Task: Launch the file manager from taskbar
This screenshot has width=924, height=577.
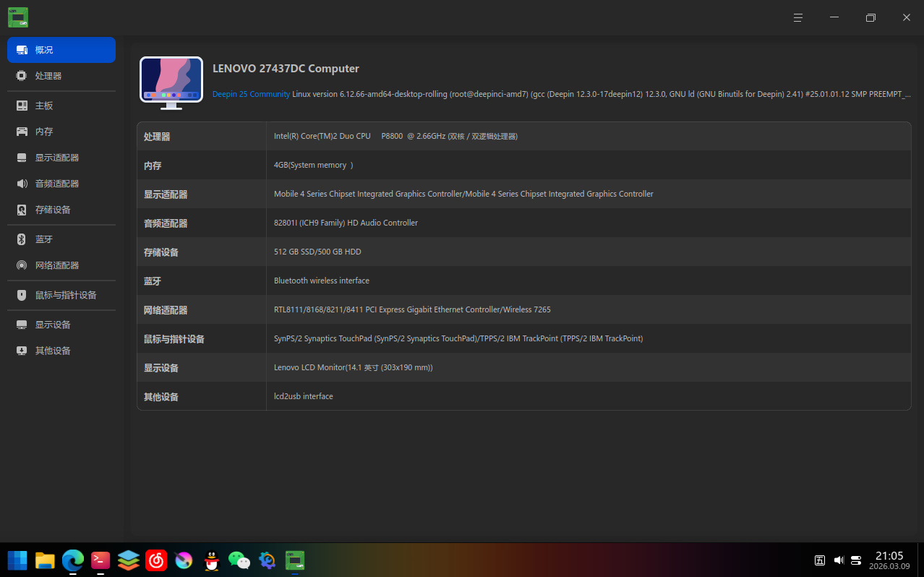Action: (45, 560)
